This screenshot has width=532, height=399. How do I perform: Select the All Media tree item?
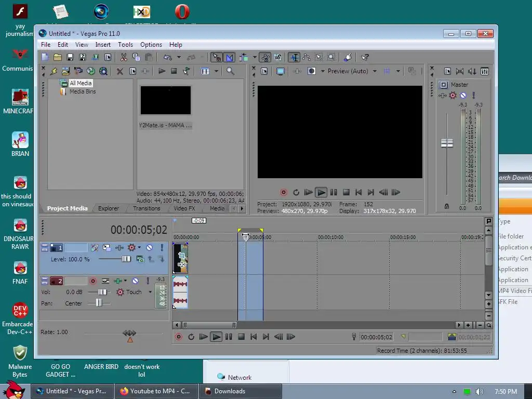click(x=81, y=83)
